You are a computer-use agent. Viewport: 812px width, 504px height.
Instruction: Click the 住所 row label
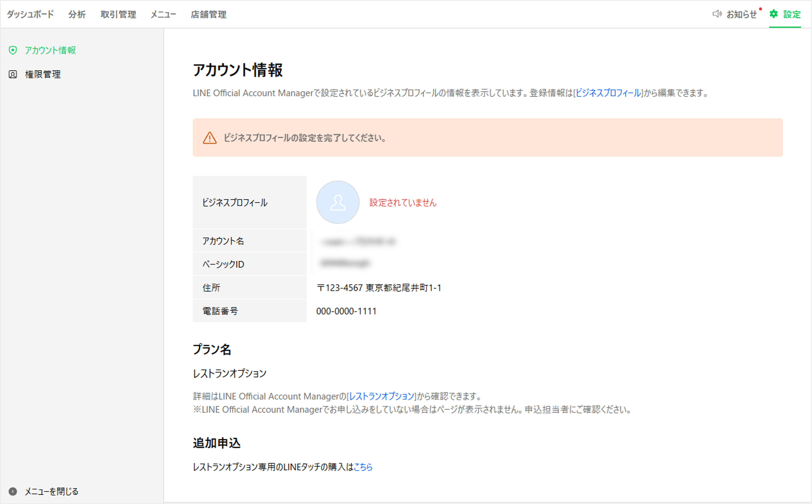211,288
